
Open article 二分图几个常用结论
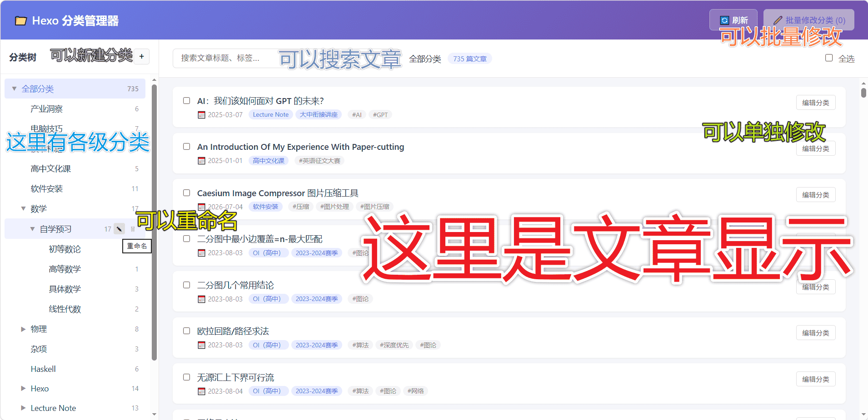[235, 285]
